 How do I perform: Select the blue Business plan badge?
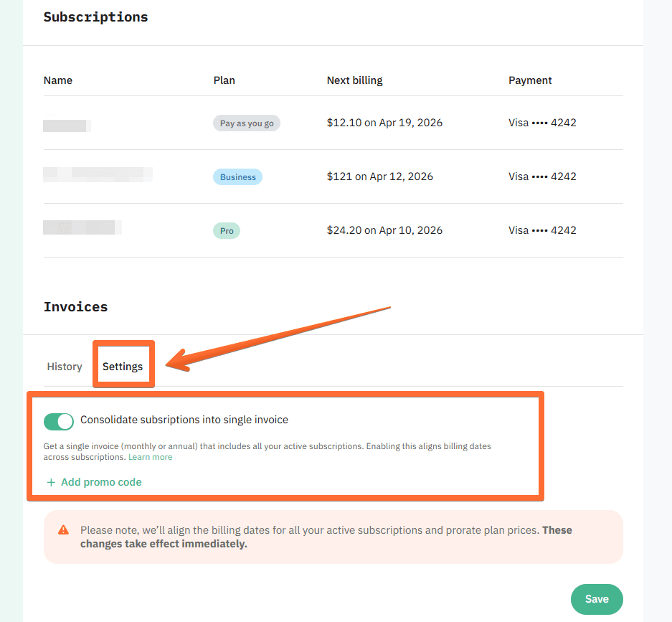(237, 177)
